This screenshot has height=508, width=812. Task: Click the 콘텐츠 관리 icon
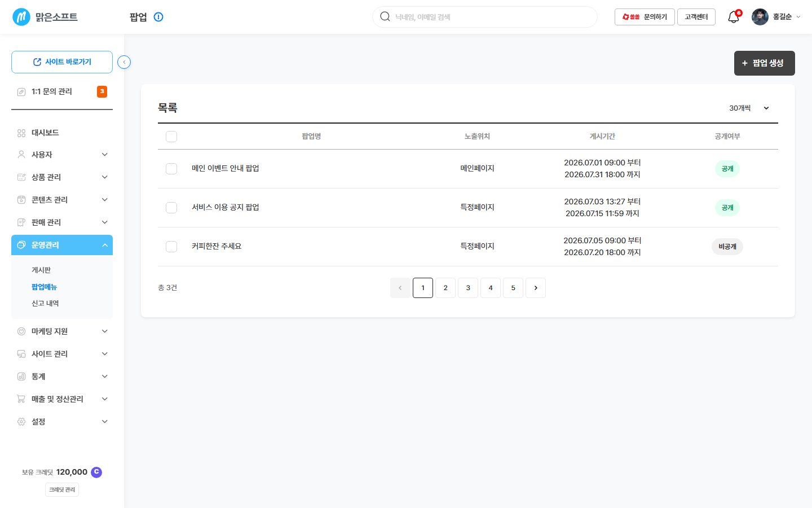[21, 200]
